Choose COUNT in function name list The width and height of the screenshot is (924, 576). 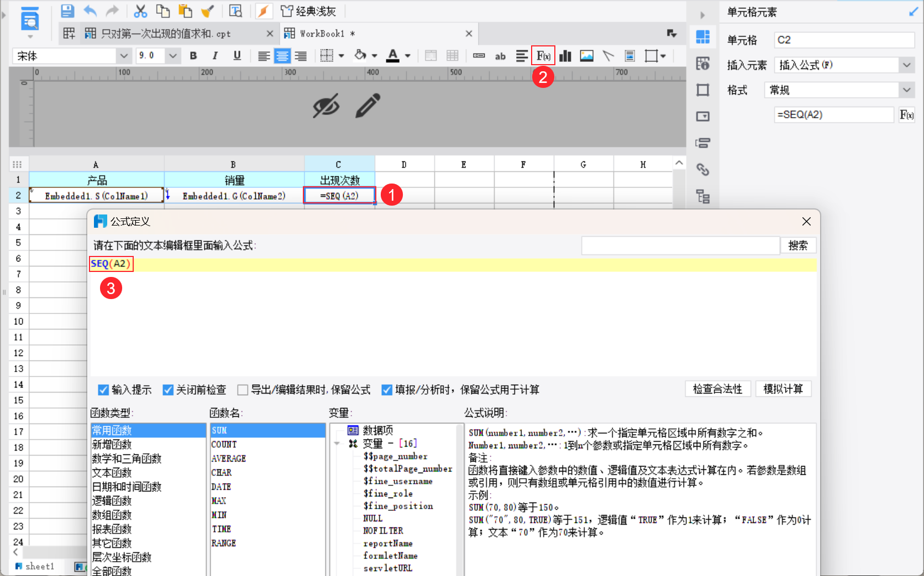coord(267,444)
